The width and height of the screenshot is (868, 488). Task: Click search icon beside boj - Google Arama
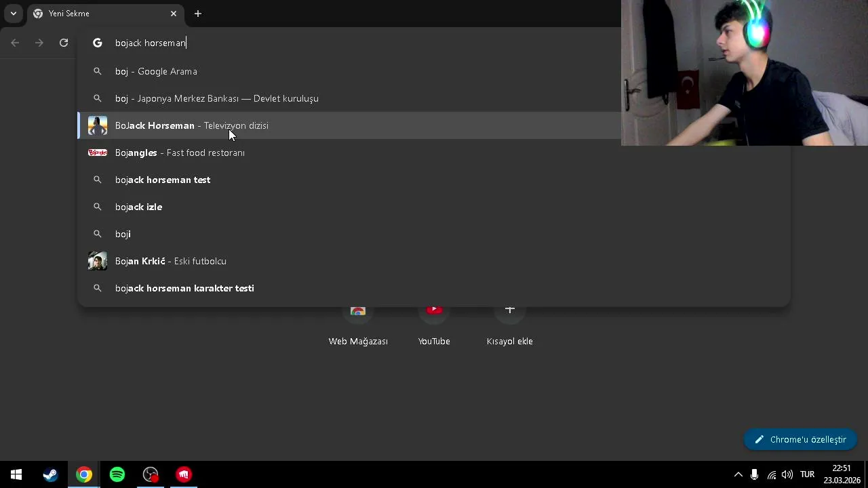click(x=98, y=71)
